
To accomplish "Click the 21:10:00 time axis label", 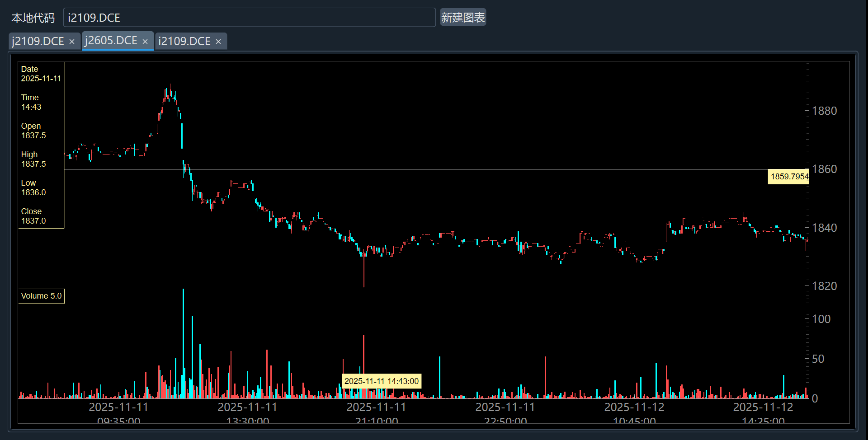I will point(376,420).
